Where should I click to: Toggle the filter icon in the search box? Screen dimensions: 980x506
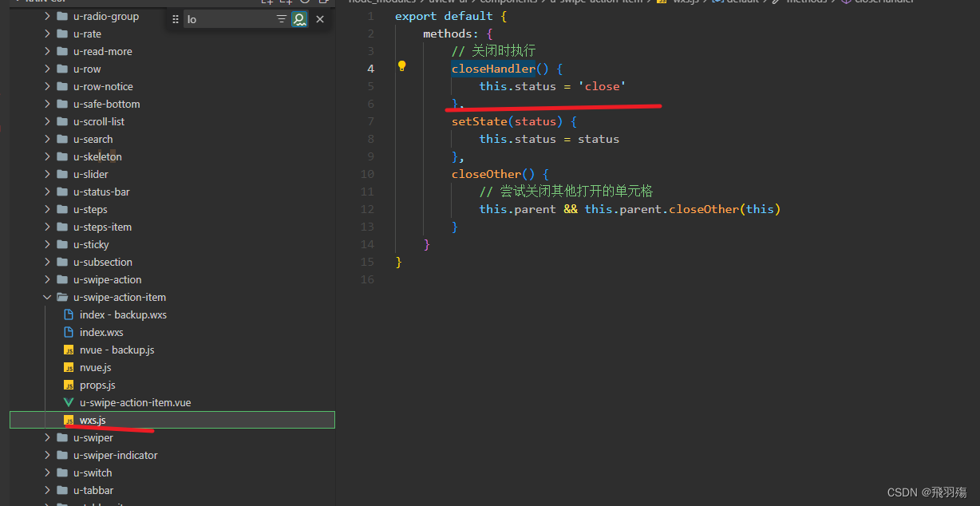(281, 18)
